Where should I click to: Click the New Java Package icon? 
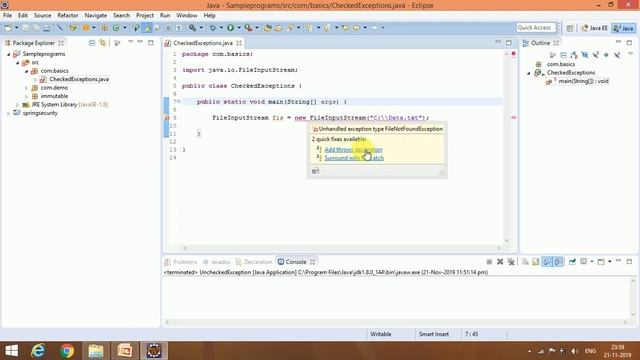104,28
